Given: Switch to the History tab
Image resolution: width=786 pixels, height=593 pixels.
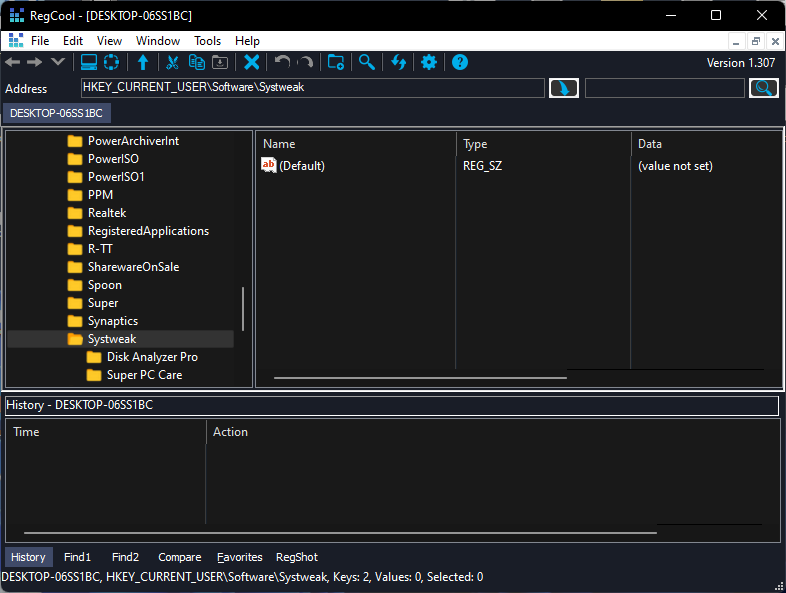Looking at the screenshot, I should (x=28, y=557).
